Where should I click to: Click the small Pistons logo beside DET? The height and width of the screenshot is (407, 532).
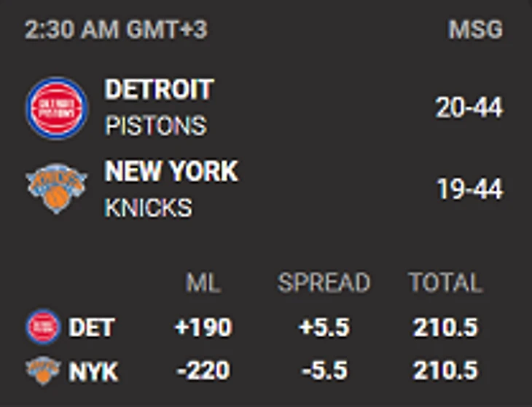pos(43,327)
